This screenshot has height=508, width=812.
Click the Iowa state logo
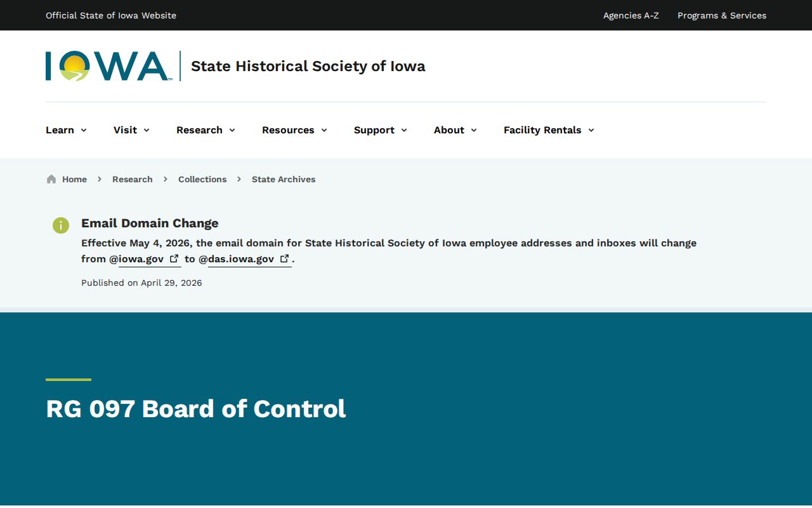click(x=108, y=66)
